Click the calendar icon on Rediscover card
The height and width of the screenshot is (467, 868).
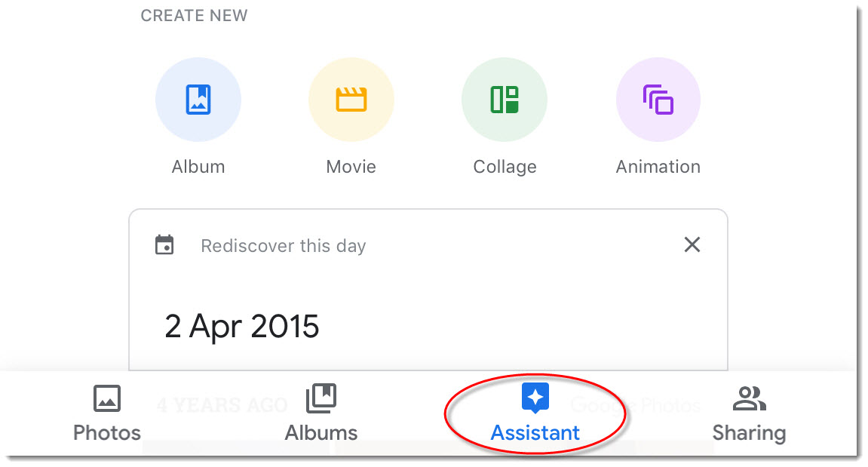tap(164, 244)
